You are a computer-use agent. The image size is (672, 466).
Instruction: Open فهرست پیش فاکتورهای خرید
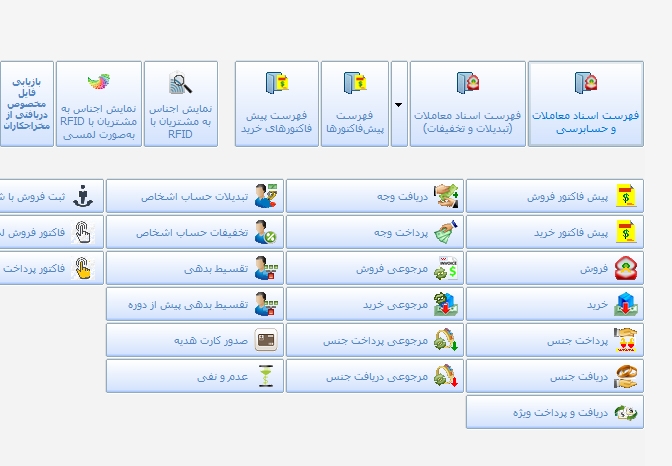(276, 104)
